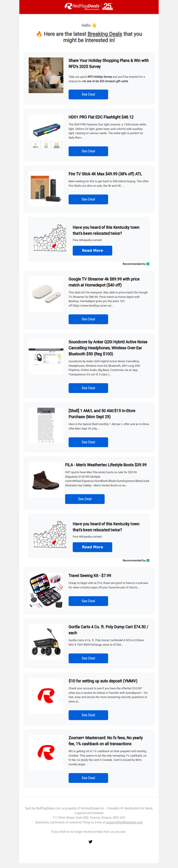This screenshot has width=178, height=868.
Task: Click the support@redflagdeals.com email link
Action: (125, 822)
